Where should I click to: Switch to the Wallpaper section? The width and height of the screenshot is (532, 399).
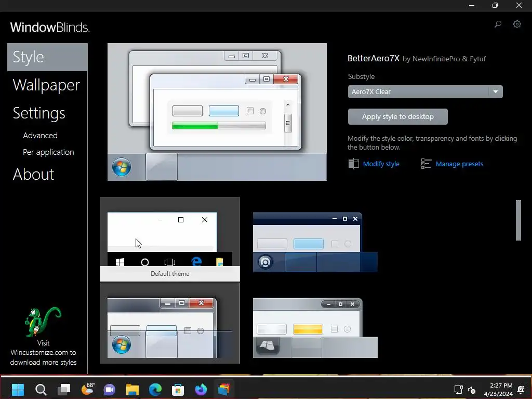tap(46, 85)
